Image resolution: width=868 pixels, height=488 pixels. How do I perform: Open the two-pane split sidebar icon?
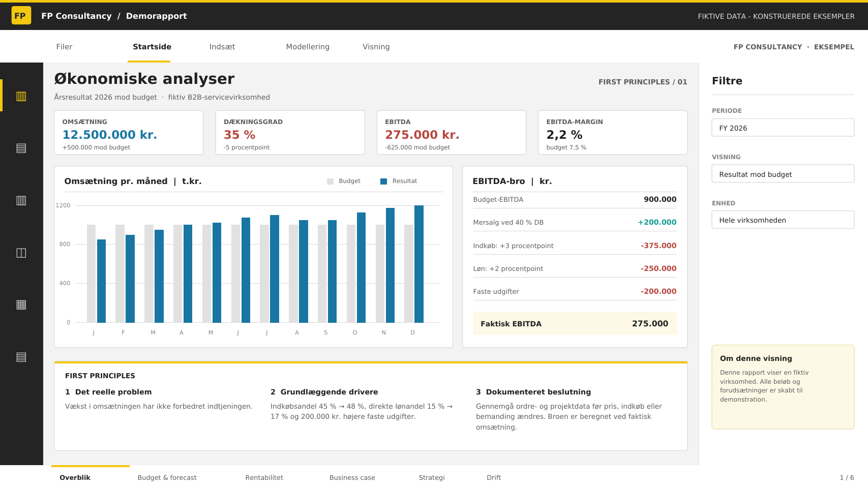point(21,253)
